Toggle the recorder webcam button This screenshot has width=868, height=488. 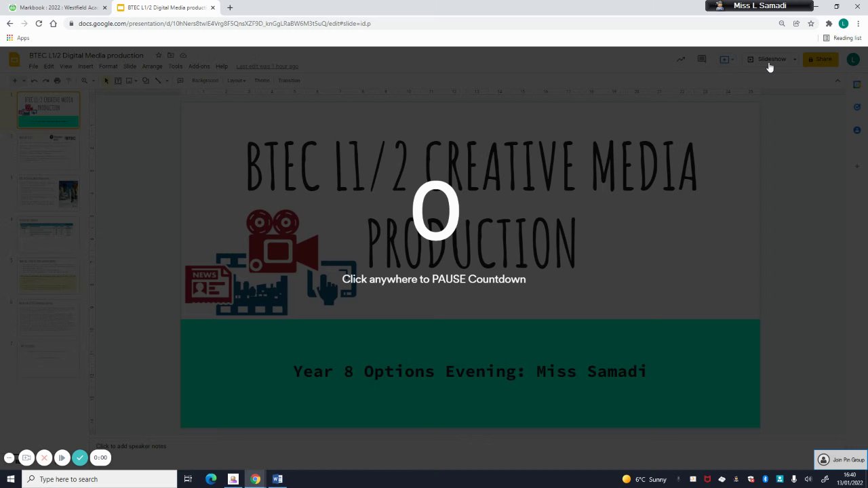pyautogui.click(x=26, y=458)
